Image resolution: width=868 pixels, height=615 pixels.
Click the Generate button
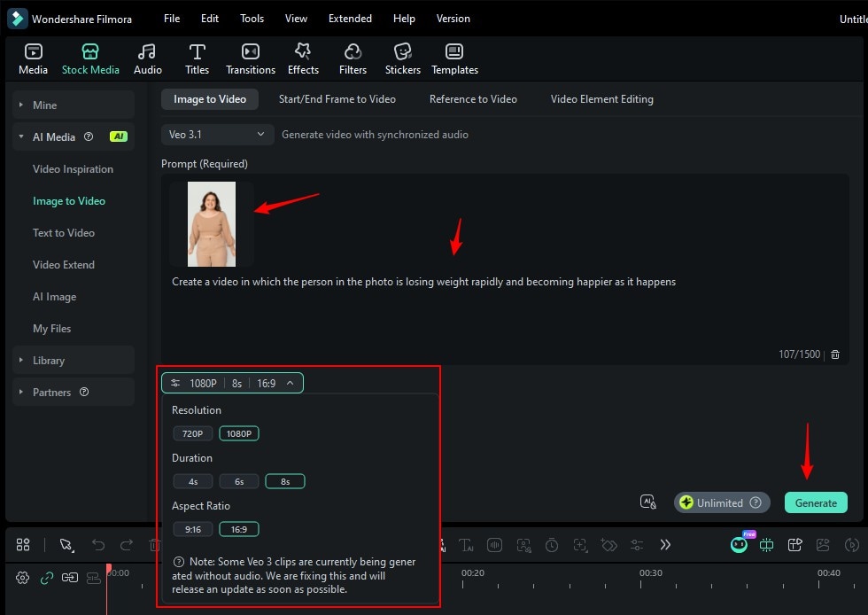[x=815, y=502]
